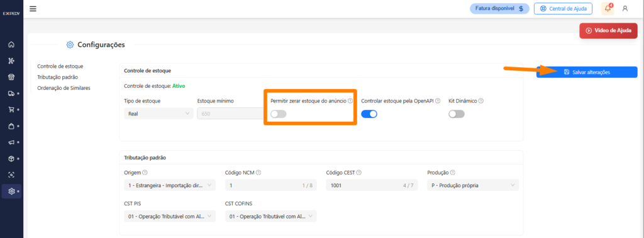Enable the Kit Dinâmico toggle

[457, 114]
